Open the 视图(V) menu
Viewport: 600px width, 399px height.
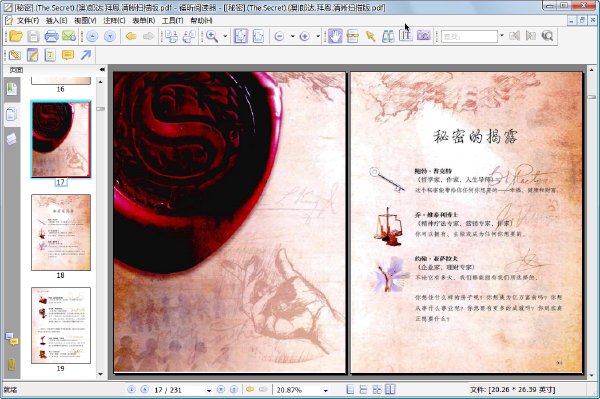click(x=85, y=21)
